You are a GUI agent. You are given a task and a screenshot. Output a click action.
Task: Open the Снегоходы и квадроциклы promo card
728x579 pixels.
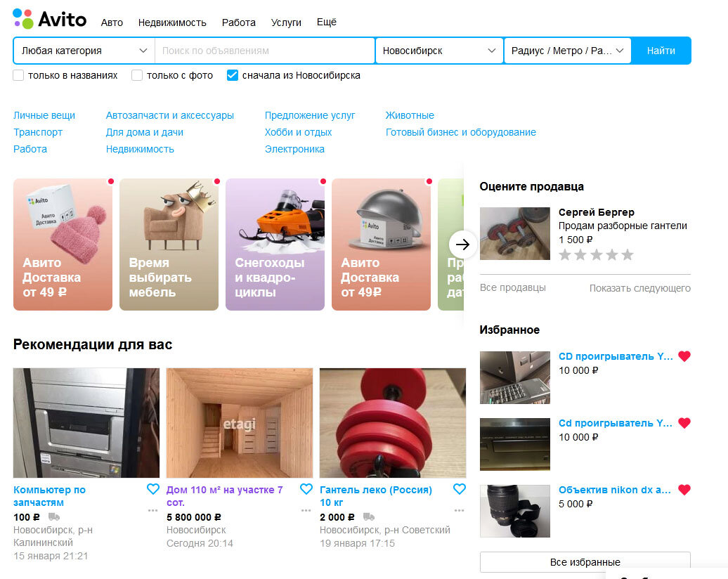coord(275,245)
